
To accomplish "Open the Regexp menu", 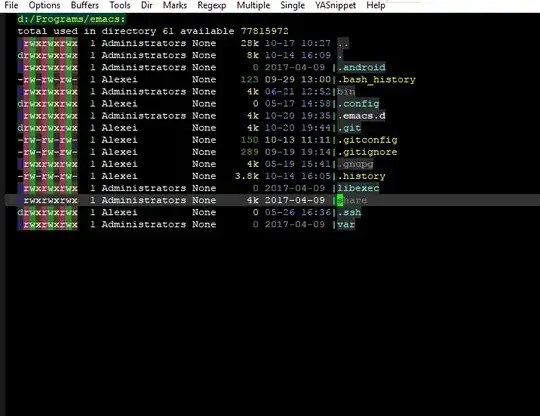I will pyautogui.click(x=211, y=6).
